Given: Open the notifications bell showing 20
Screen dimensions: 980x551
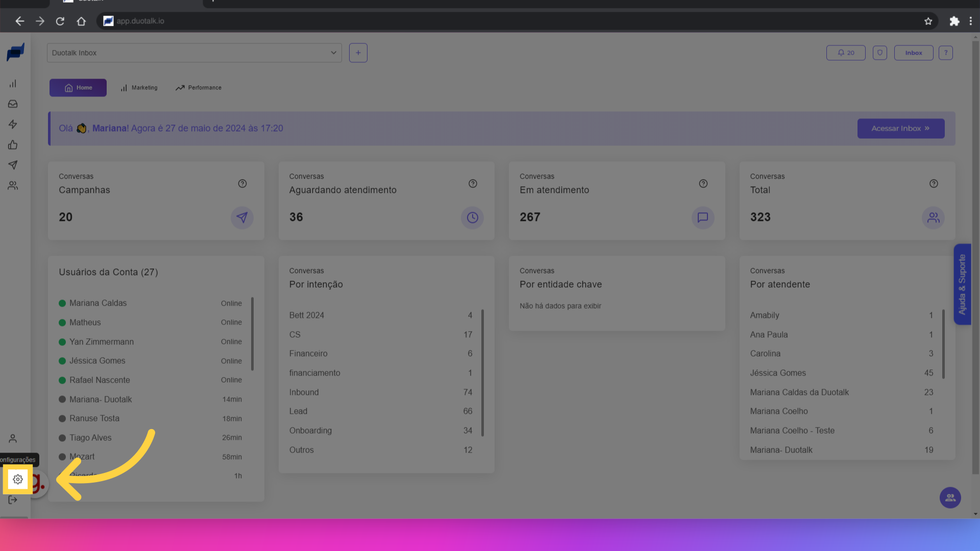Looking at the screenshot, I should tap(846, 53).
